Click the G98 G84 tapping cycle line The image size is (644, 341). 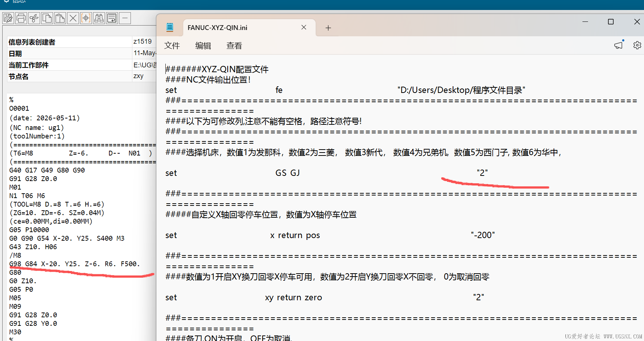coord(75,264)
